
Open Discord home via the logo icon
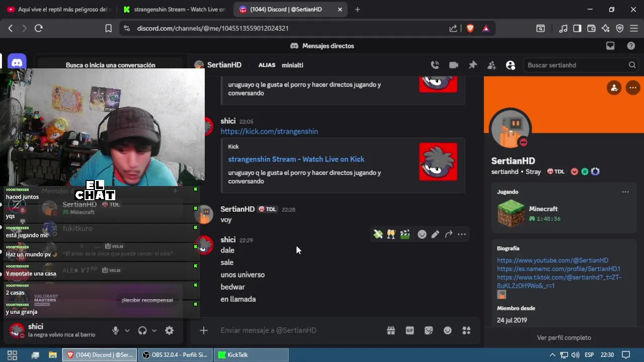coord(17,63)
